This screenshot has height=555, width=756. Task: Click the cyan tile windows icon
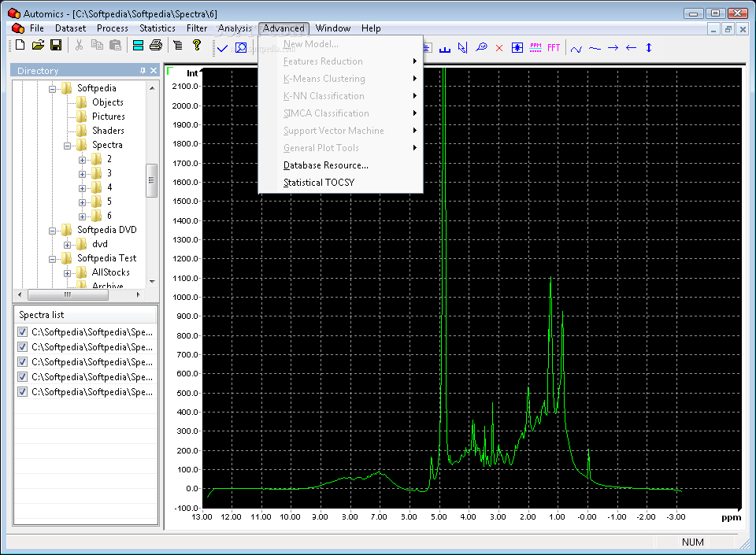(x=138, y=46)
